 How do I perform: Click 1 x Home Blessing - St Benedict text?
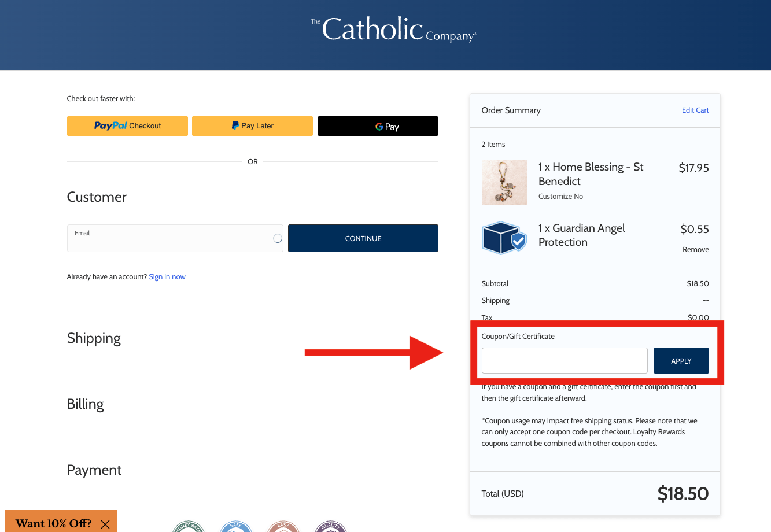pos(591,174)
